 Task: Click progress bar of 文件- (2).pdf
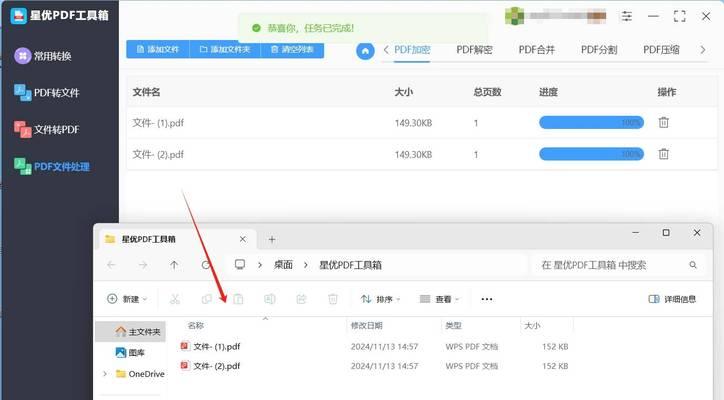click(591, 154)
